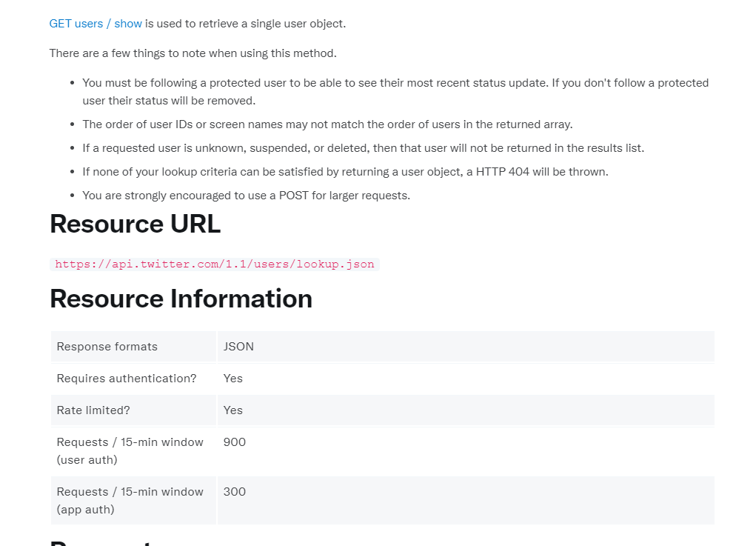The width and height of the screenshot is (756, 546).
Task: Click "Yes" next to Requires authentication
Action: (233, 379)
